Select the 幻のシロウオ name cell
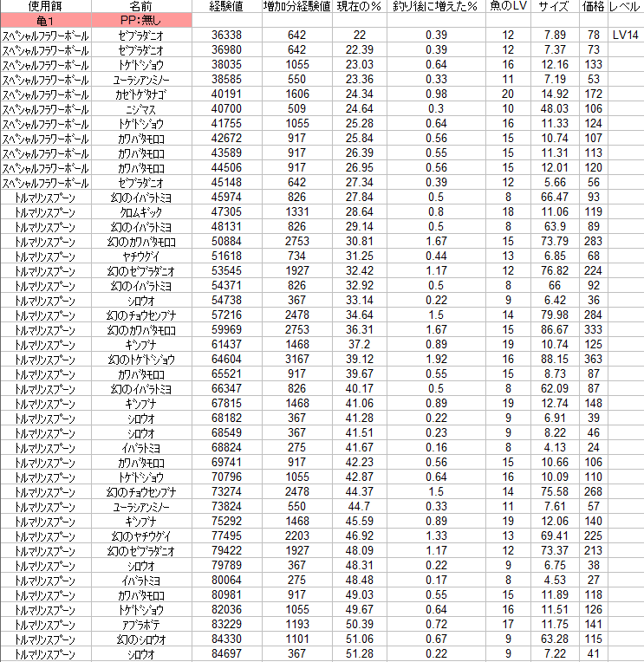This screenshot has width=644, height=662. pyautogui.click(x=141, y=639)
